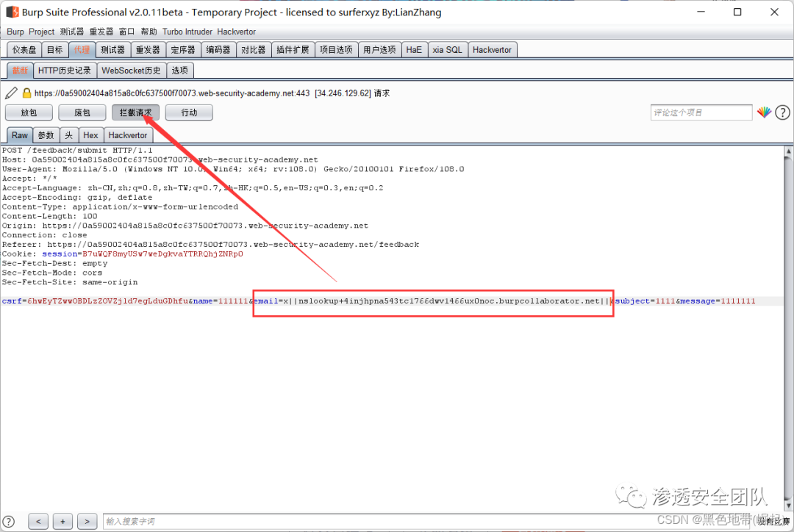Switch to the 定序器 tab
Image resolution: width=794 pixels, height=532 pixels.
(x=183, y=50)
